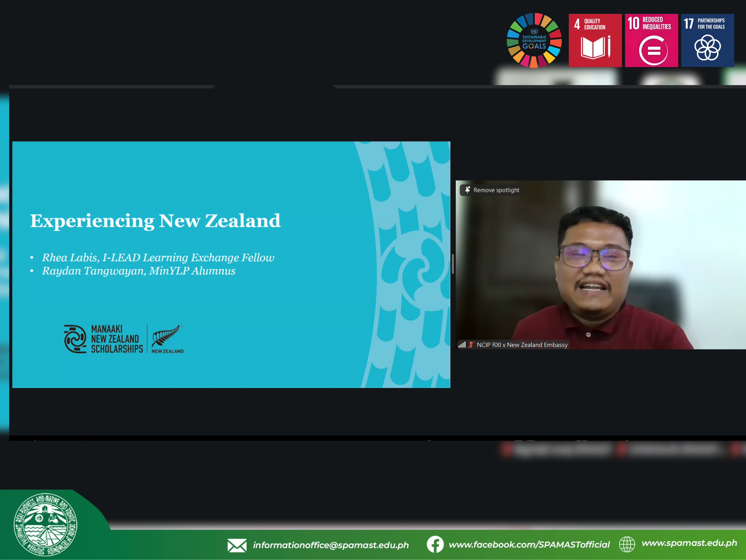This screenshot has height=560, width=746.
Task: Click the Quality Education SDG 4 tile
Action: [x=595, y=40]
